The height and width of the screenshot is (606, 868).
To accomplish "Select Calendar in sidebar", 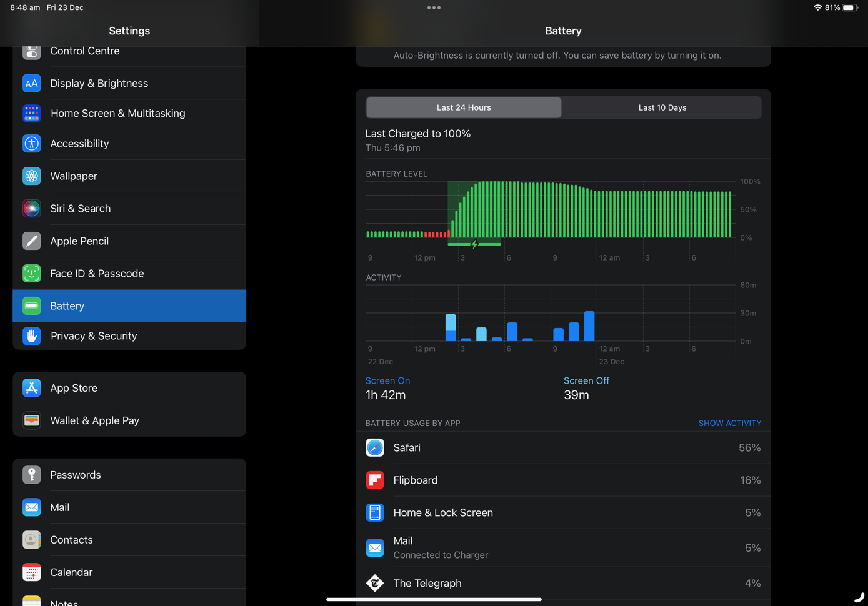I will [x=129, y=572].
